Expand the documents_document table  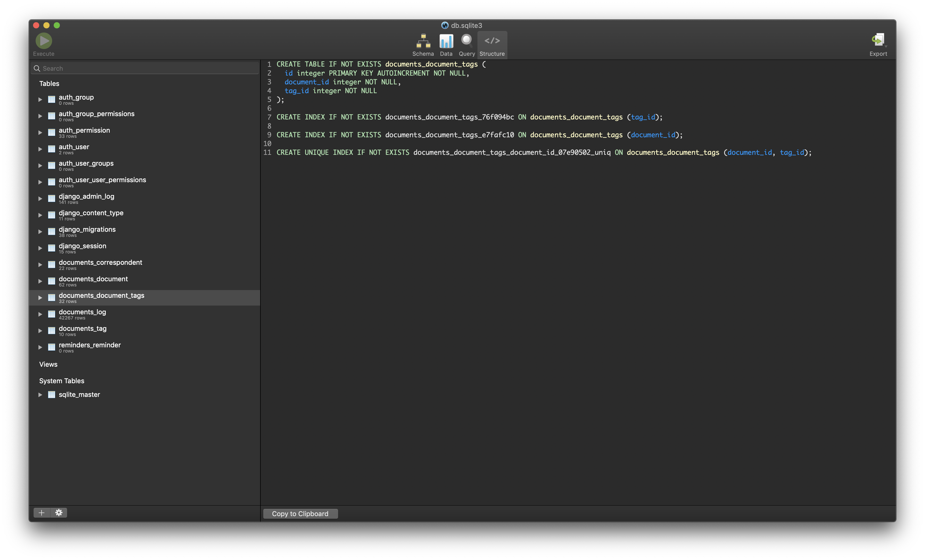coord(40,281)
